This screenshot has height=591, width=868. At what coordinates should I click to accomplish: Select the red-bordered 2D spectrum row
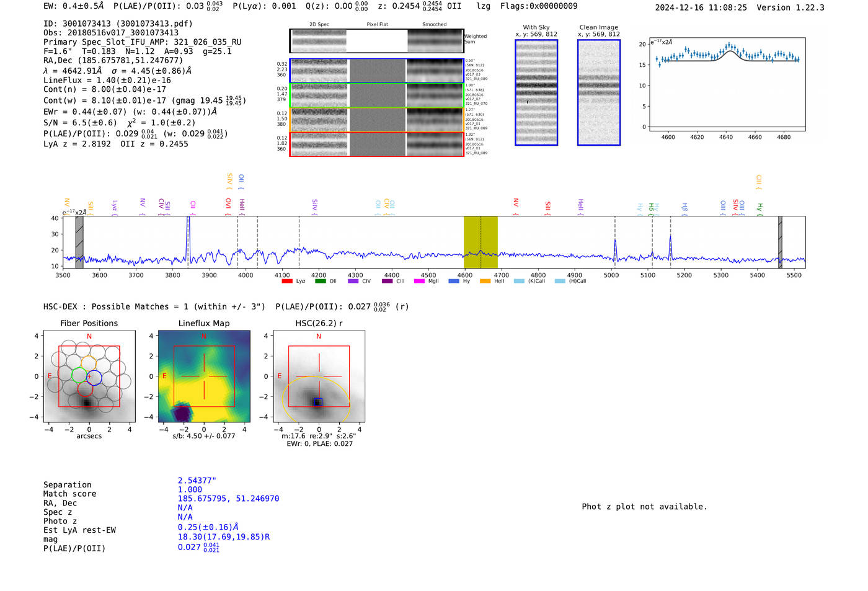(x=376, y=144)
